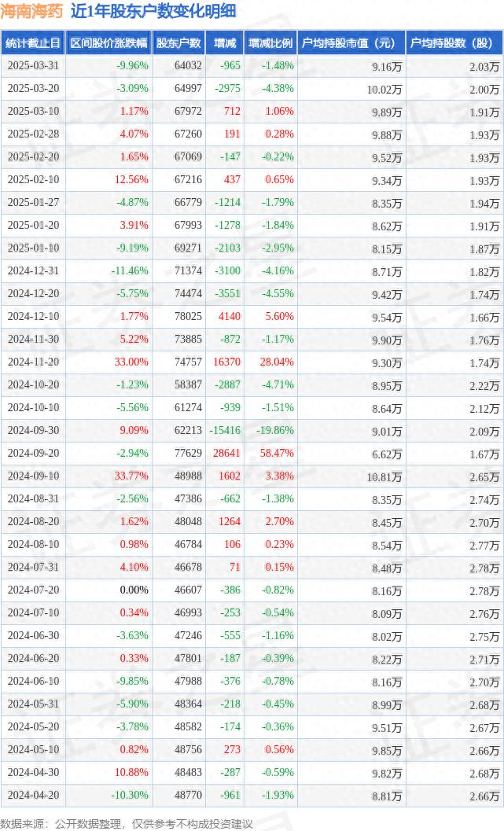Click the date cell 2024-08-10
504x831 pixels.
[x=33, y=544]
